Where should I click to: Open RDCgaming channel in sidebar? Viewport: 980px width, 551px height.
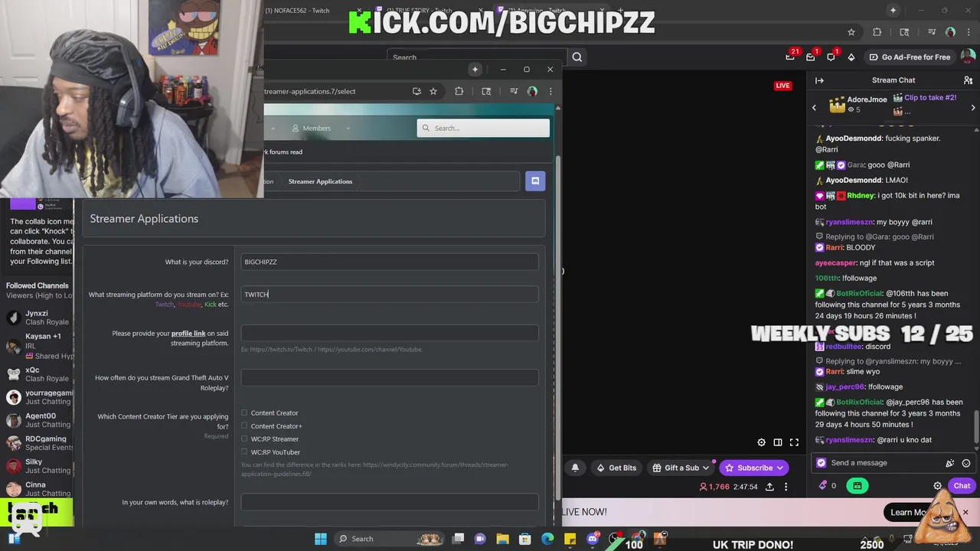pos(37,443)
